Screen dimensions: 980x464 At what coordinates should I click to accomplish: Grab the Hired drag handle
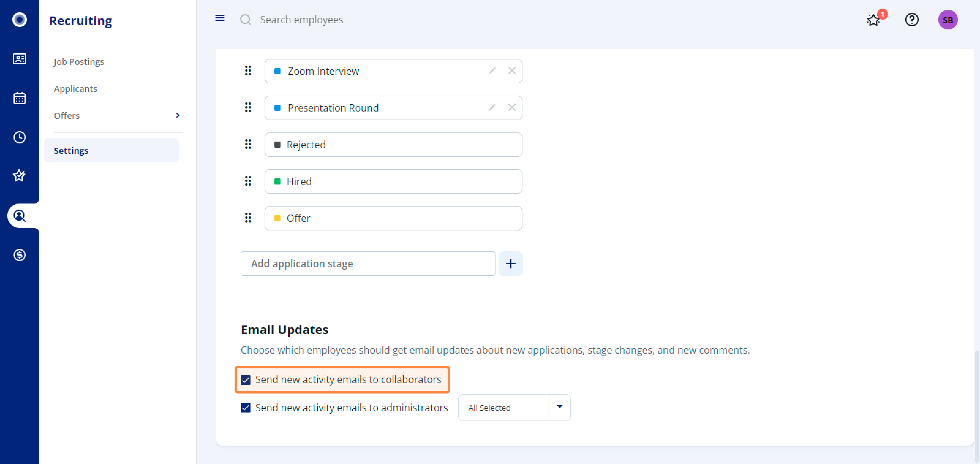(x=248, y=181)
